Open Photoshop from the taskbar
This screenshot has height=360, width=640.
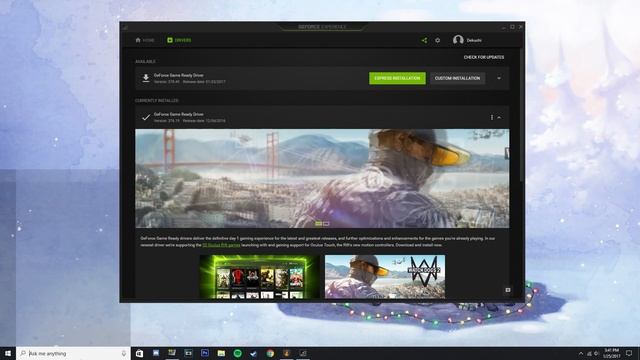pos(205,353)
